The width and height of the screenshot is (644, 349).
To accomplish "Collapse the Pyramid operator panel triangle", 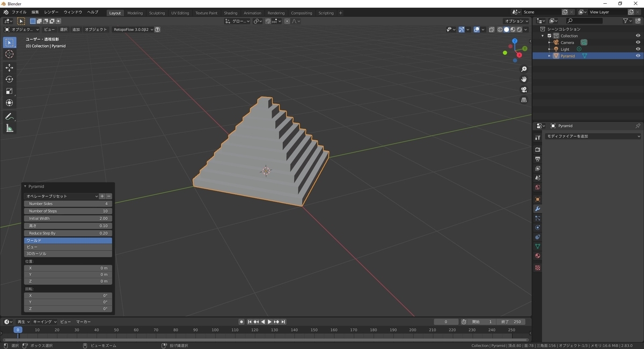I will (x=25, y=186).
